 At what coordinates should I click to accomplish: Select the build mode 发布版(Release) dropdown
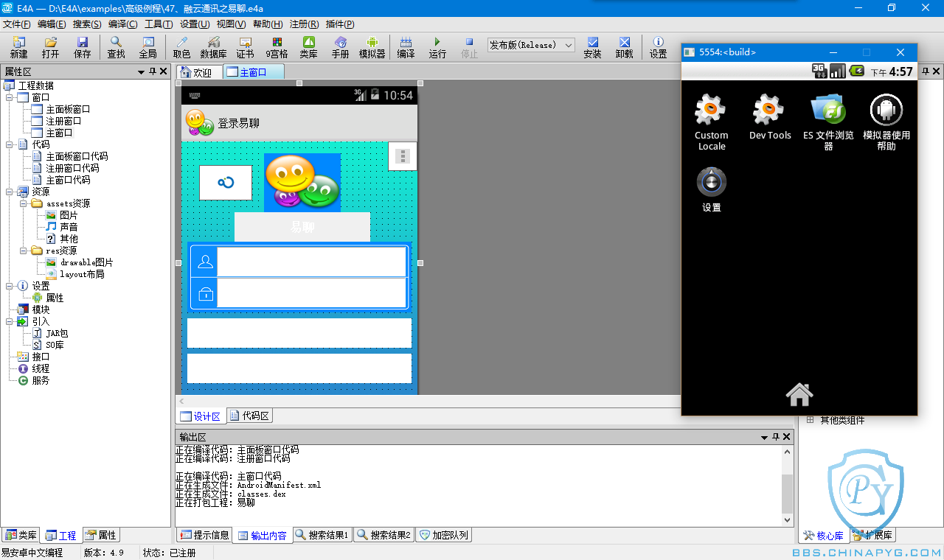tap(531, 45)
